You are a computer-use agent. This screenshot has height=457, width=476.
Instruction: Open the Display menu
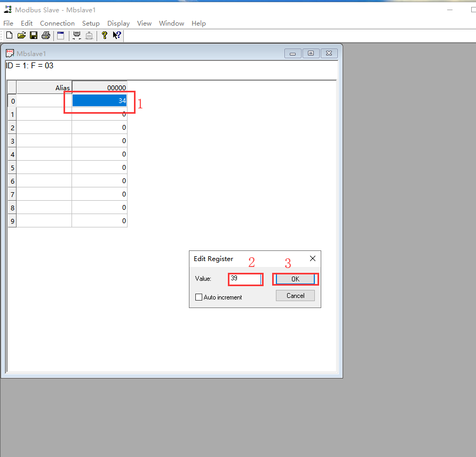118,23
